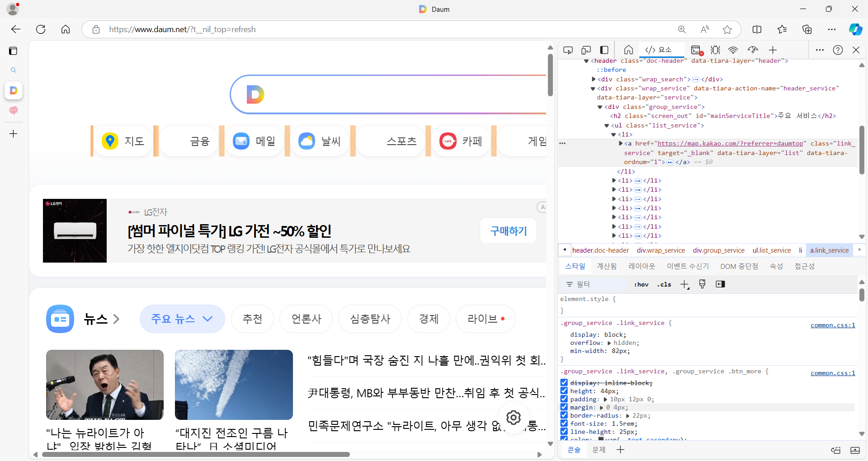Open browser Collections icon

click(807, 29)
